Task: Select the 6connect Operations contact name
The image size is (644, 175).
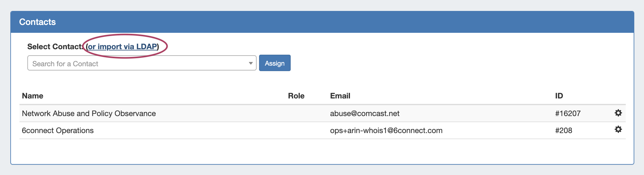Action: tap(58, 131)
